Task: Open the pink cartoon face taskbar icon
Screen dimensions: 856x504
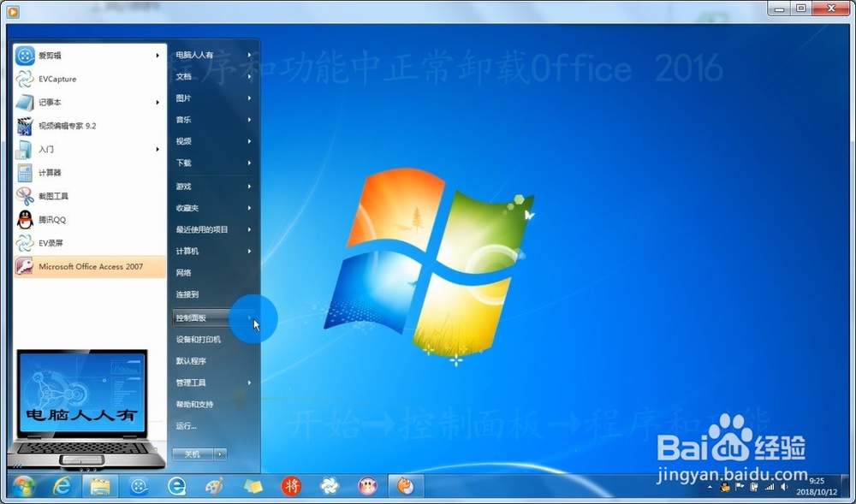Action: point(367,485)
